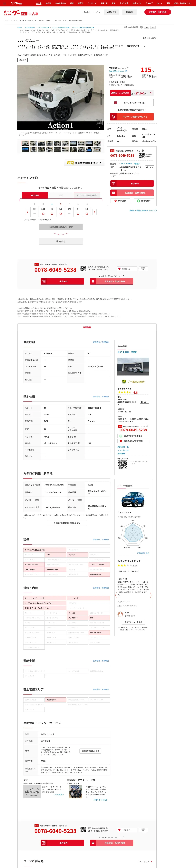Viewport: 196px width, 868px height.
Task: Click the blue Jimny 関連情報 image
Action: coord(133,499)
